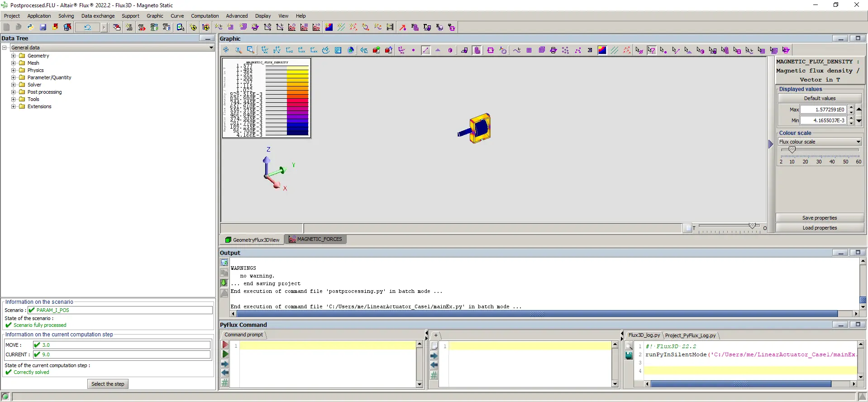
Task: Click the hash comment icon in Command prompt
Action: [225, 383]
